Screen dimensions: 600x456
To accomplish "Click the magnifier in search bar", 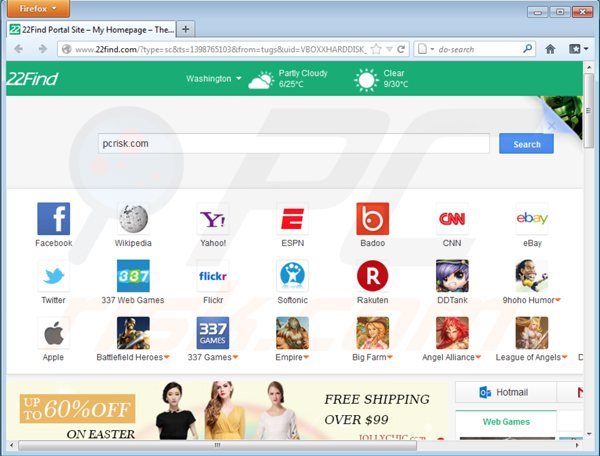I will (x=527, y=49).
